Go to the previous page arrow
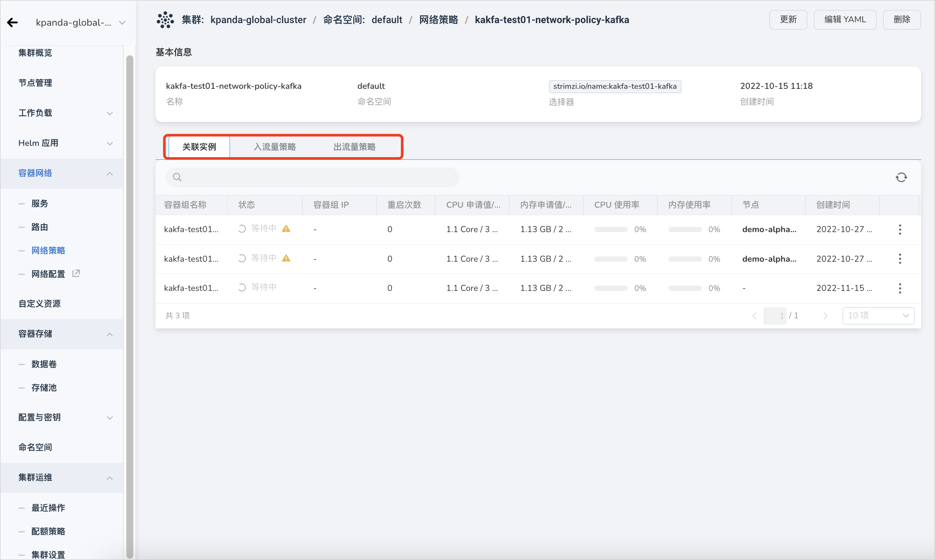The height and width of the screenshot is (560, 935). tap(755, 316)
